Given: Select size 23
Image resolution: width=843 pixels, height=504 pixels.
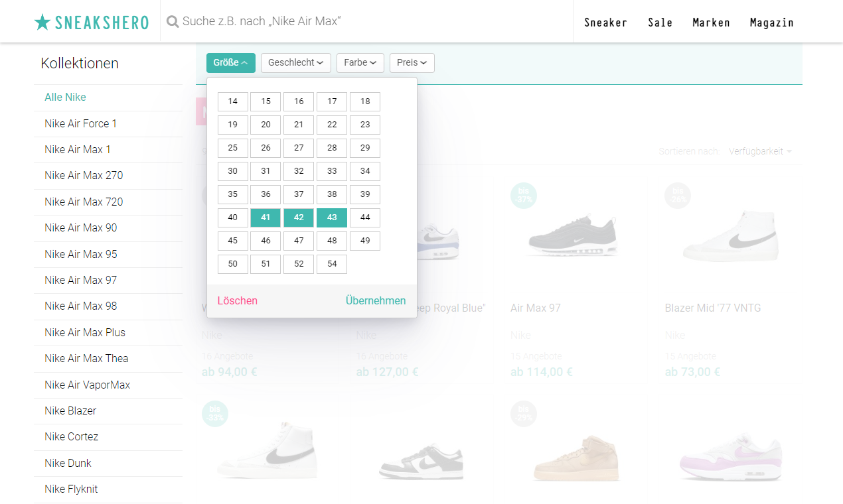Looking at the screenshot, I should (x=365, y=125).
